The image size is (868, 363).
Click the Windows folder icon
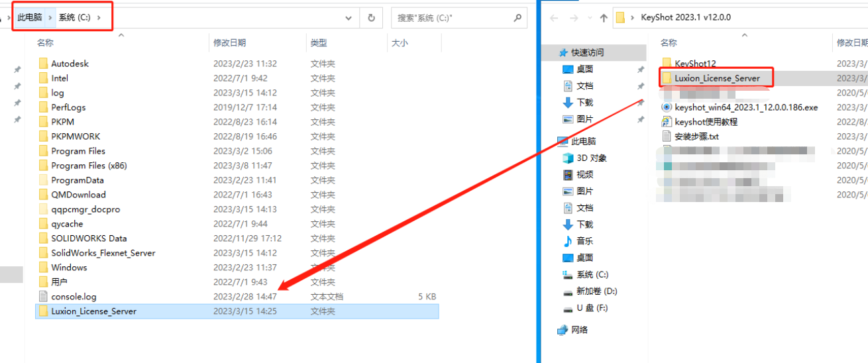44,268
